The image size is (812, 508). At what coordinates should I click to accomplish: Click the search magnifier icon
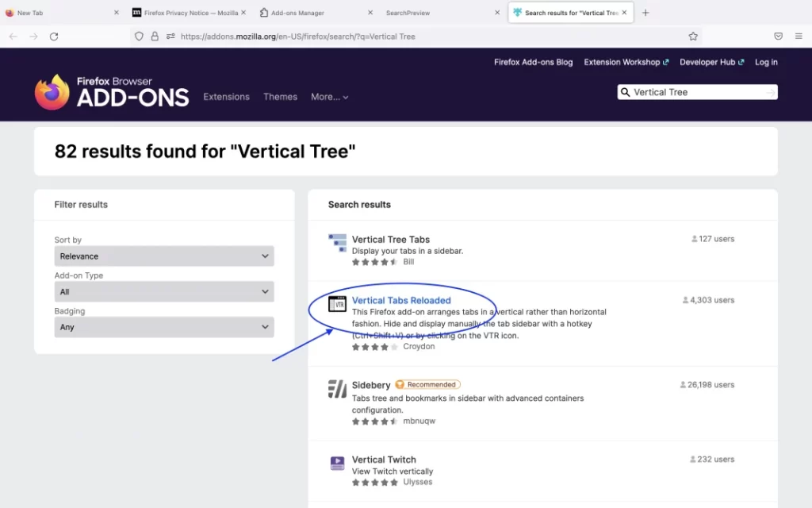point(625,92)
